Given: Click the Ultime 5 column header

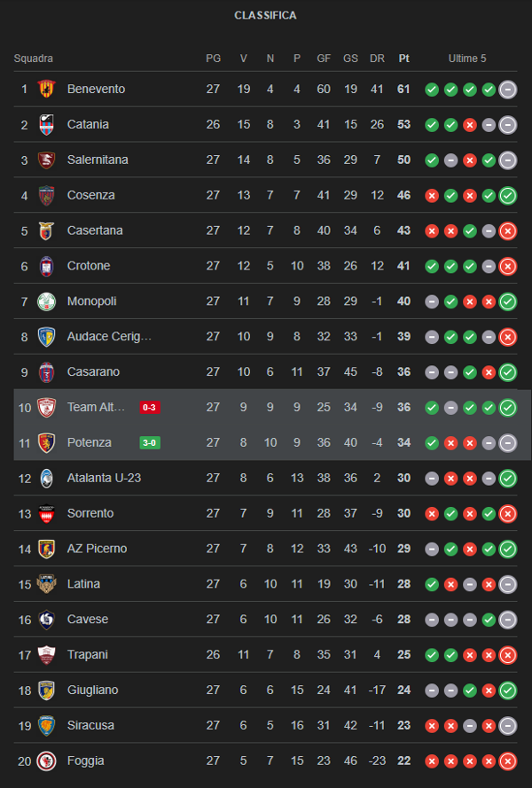Looking at the screenshot, I should click(467, 59).
